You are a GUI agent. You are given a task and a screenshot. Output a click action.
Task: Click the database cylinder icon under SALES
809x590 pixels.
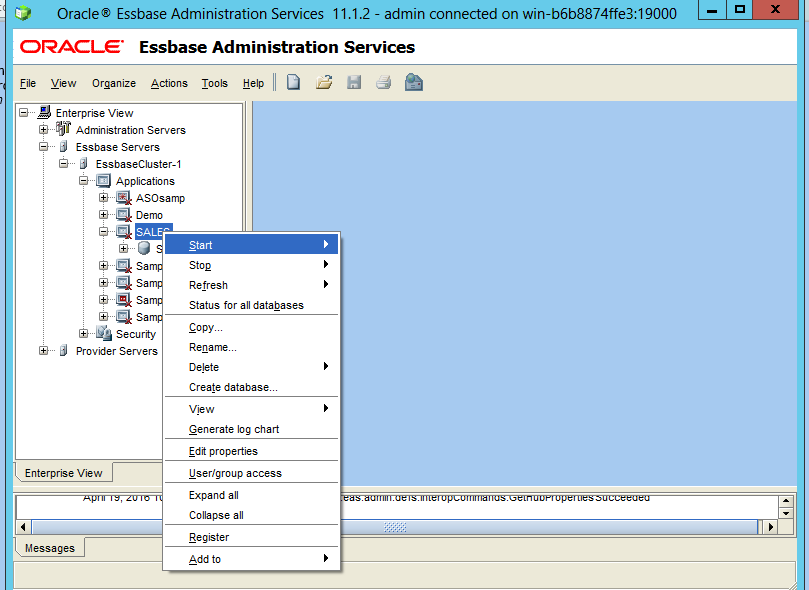[144, 249]
